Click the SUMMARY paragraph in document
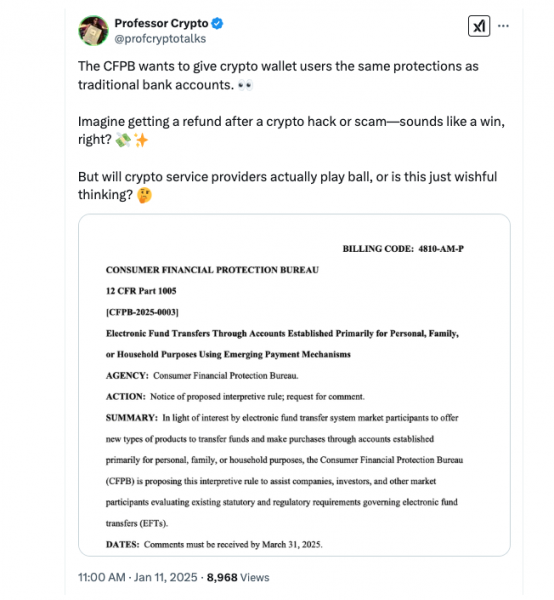Viewport: 554px width, 600px height. [x=284, y=470]
